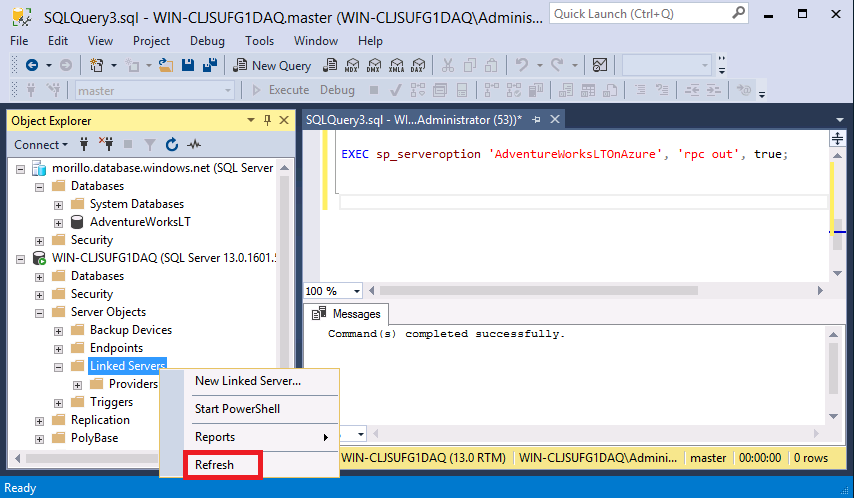Choose New Linked Server from context menu

coord(248,381)
